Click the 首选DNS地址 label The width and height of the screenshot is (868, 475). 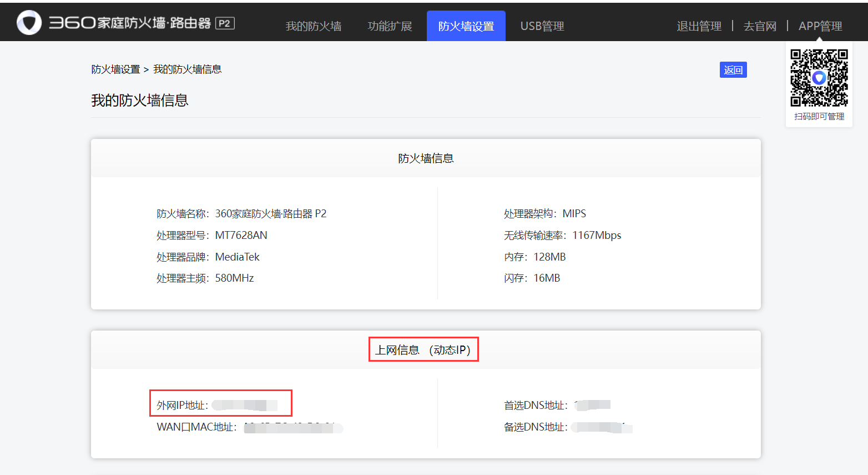[x=536, y=406]
